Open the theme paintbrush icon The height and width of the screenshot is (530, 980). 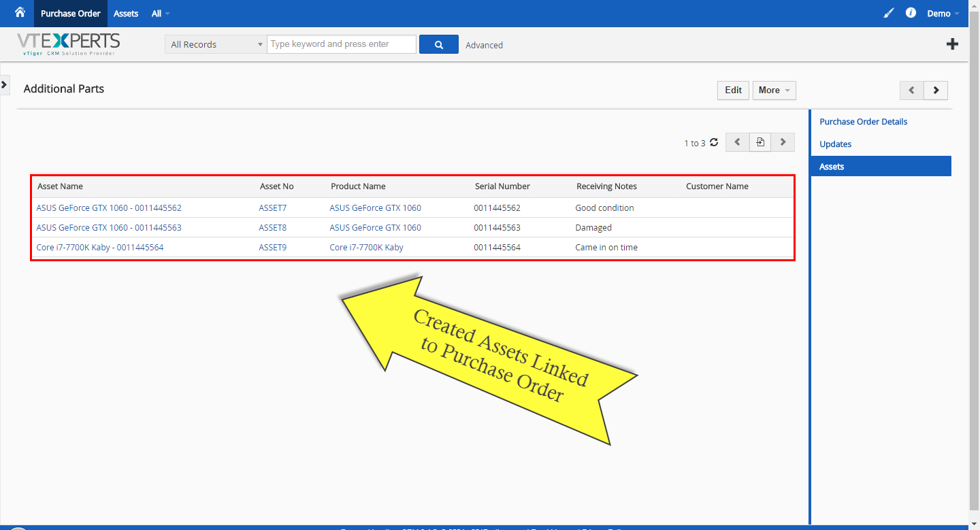(x=888, y=14)
